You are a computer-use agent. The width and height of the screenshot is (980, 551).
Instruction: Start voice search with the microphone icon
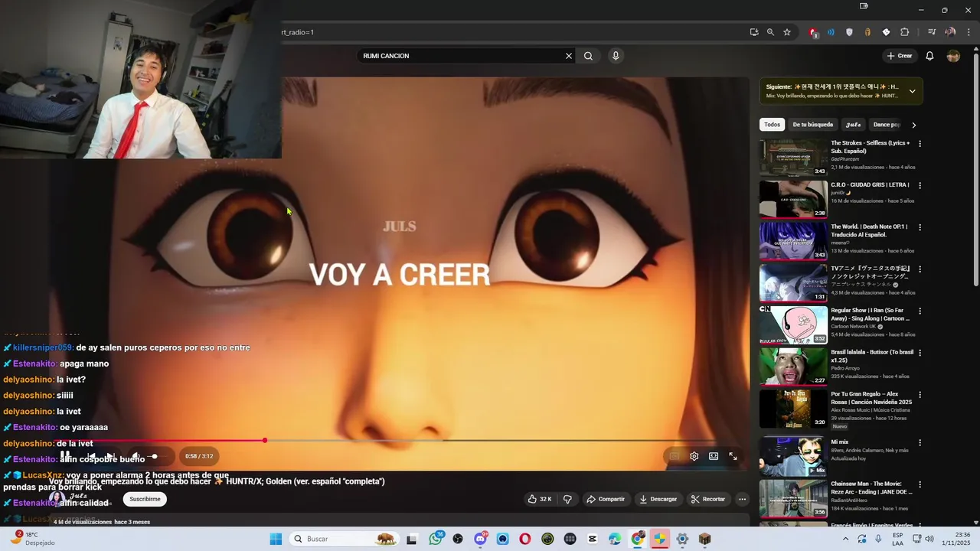coord(615,56)
